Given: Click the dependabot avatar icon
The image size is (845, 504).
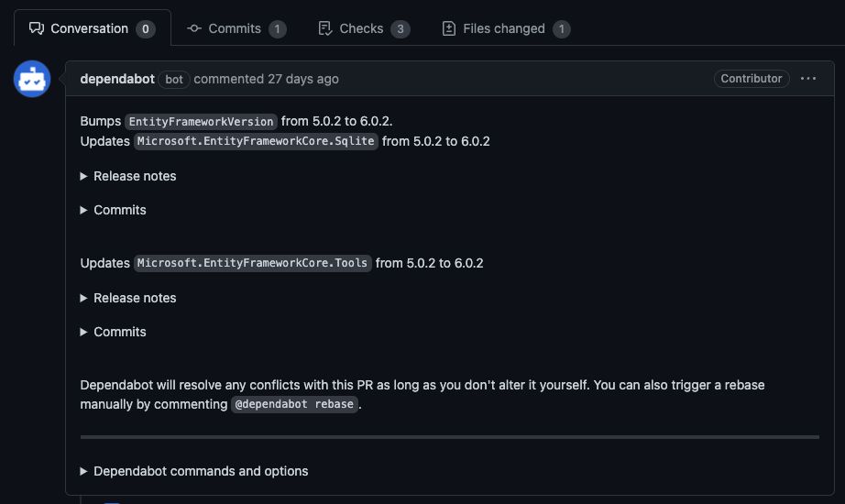Looking at the screenshot, I should [32, 79].
